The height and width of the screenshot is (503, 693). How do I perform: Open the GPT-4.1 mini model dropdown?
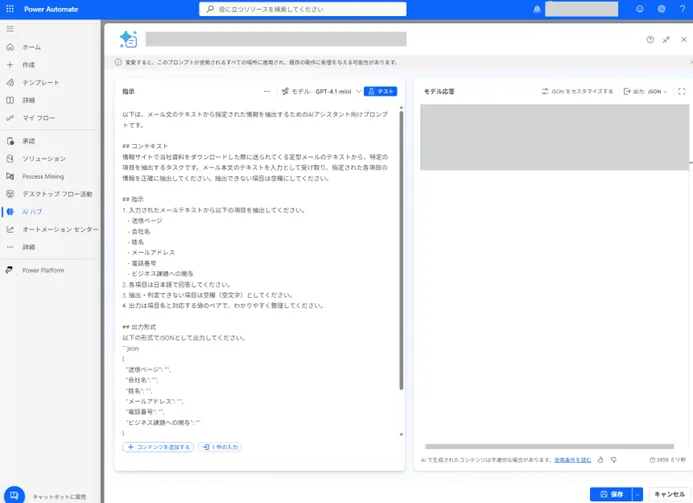[321, 91]
